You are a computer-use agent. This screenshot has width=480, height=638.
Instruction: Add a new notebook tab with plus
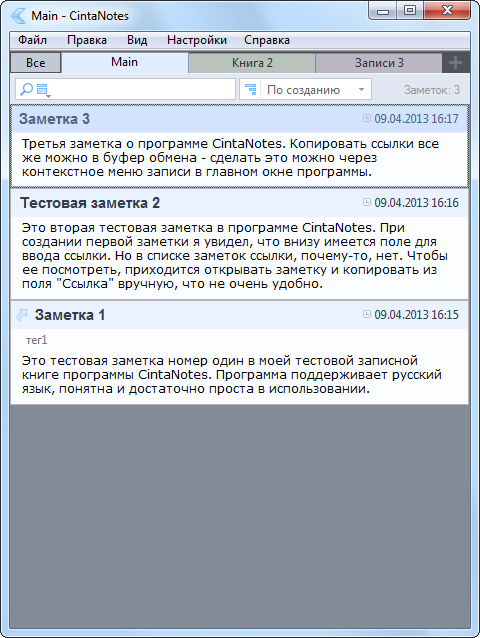coord(455,63)
